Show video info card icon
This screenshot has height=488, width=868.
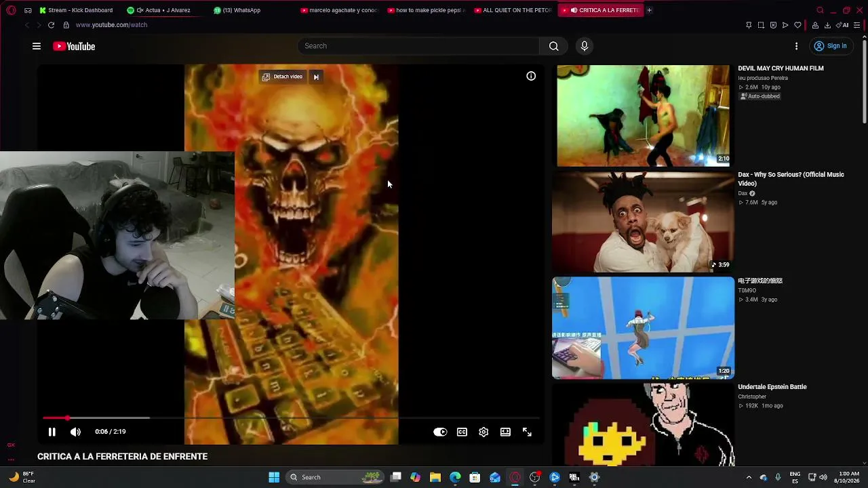531,76
